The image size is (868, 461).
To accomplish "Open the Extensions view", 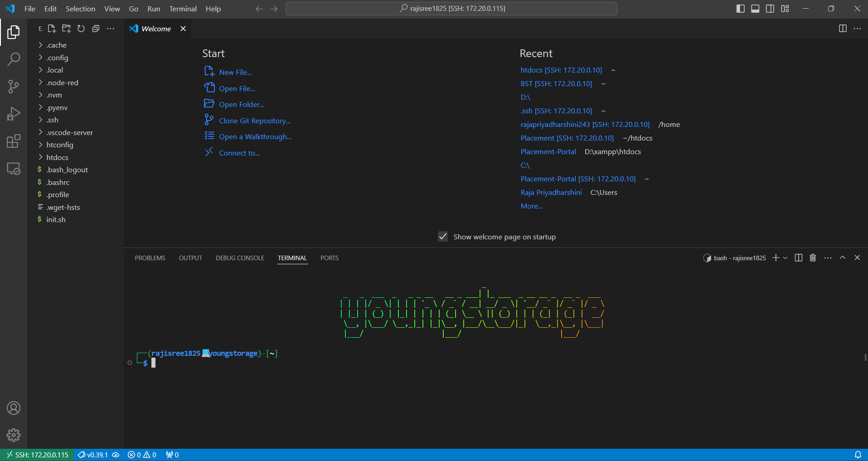I will click(x=14, y=141).
